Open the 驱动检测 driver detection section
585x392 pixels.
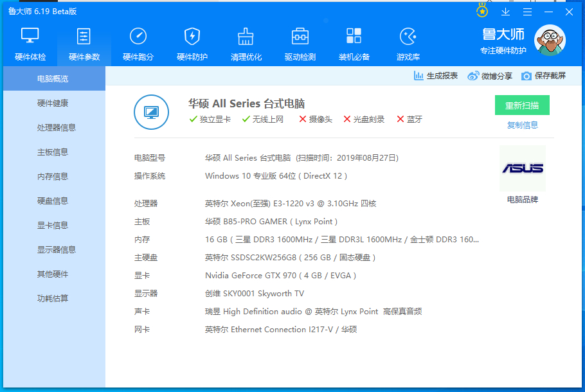click(x=300, y=44)
